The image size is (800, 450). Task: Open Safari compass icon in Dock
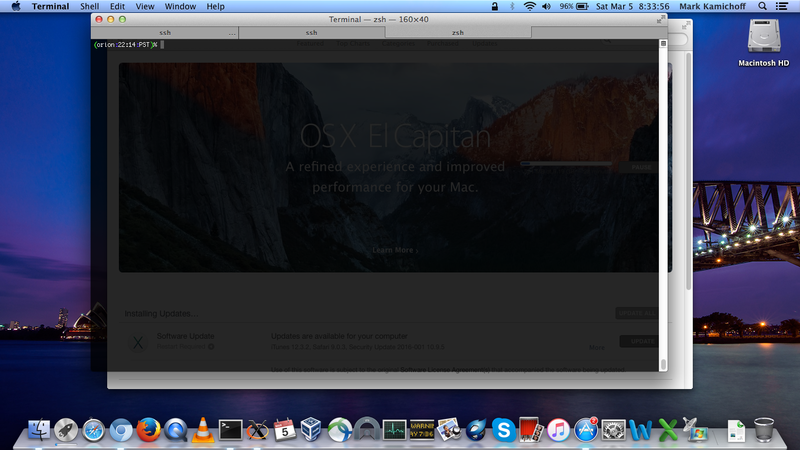click(94, 431)
